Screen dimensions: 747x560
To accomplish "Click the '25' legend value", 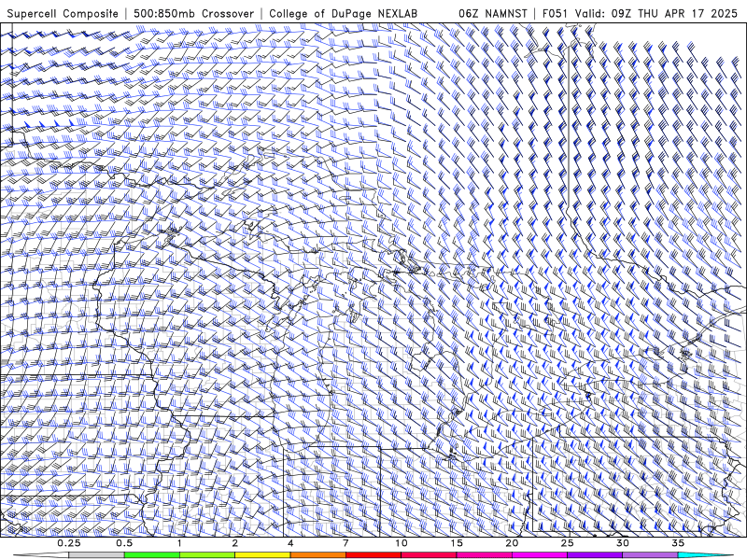I will [567, 543].
